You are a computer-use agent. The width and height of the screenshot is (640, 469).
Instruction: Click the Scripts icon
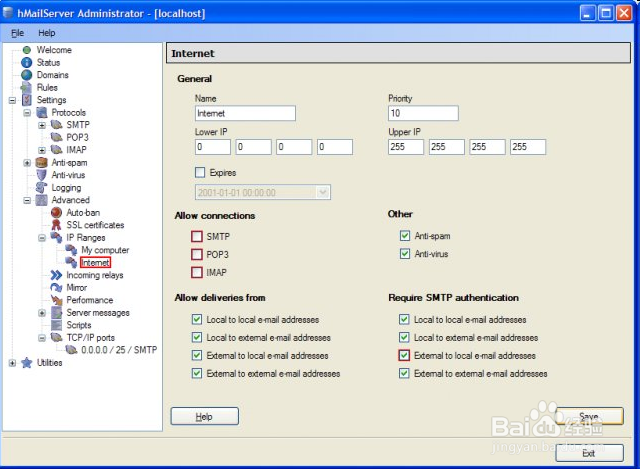coord(56,325)
